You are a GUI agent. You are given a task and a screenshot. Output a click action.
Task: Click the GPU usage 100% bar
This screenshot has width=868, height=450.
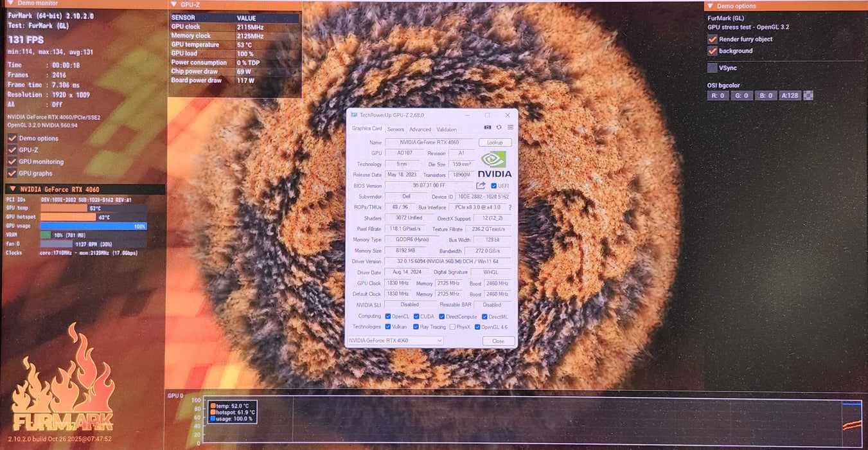click(94, 226)
